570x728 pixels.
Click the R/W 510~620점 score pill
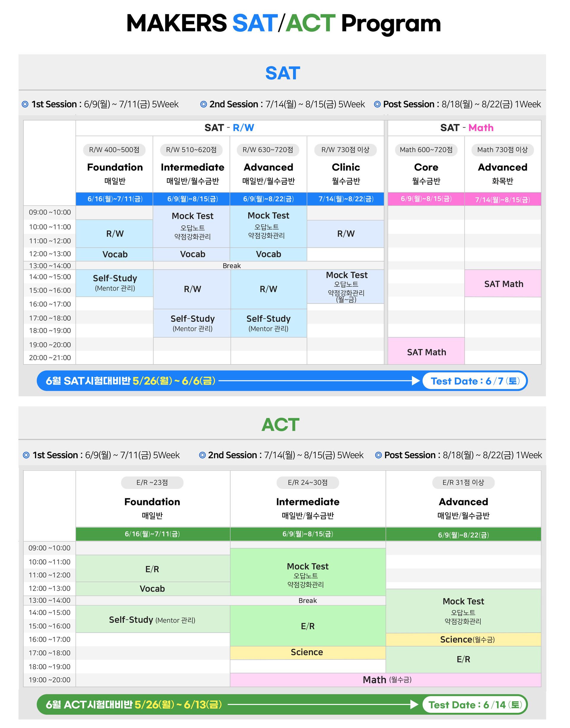click(191, 150)
